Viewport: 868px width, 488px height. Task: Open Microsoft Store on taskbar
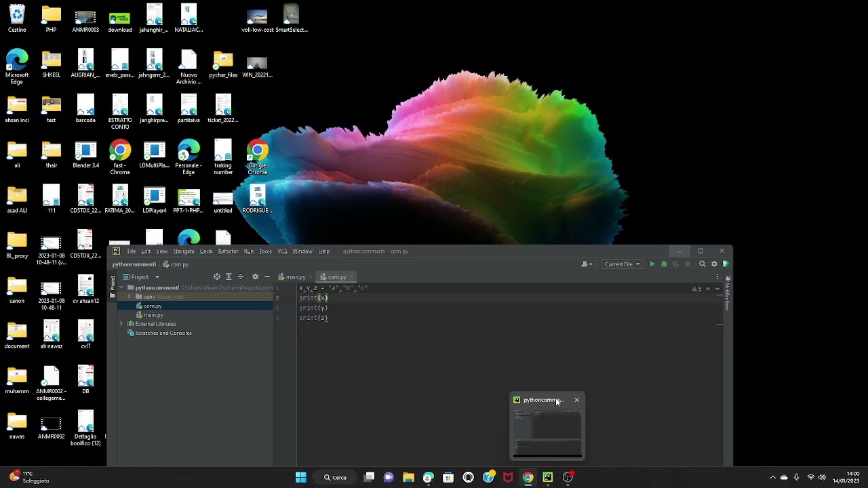tap(448, 477)
